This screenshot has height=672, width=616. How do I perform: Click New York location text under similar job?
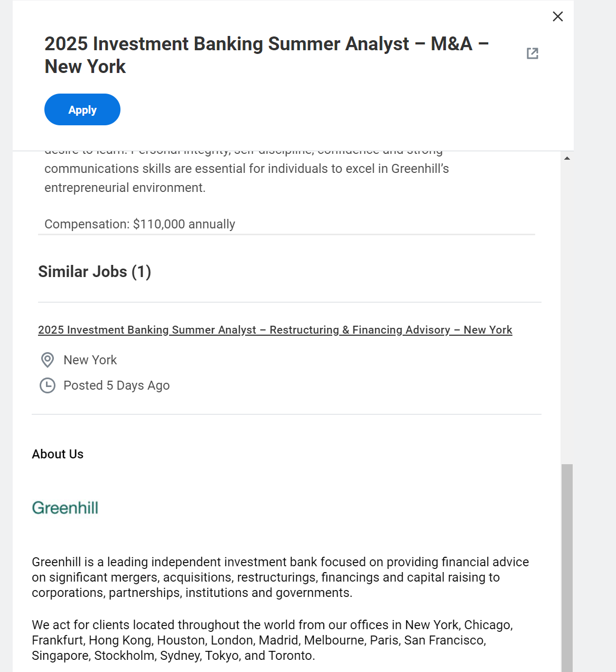click(90, 360)
